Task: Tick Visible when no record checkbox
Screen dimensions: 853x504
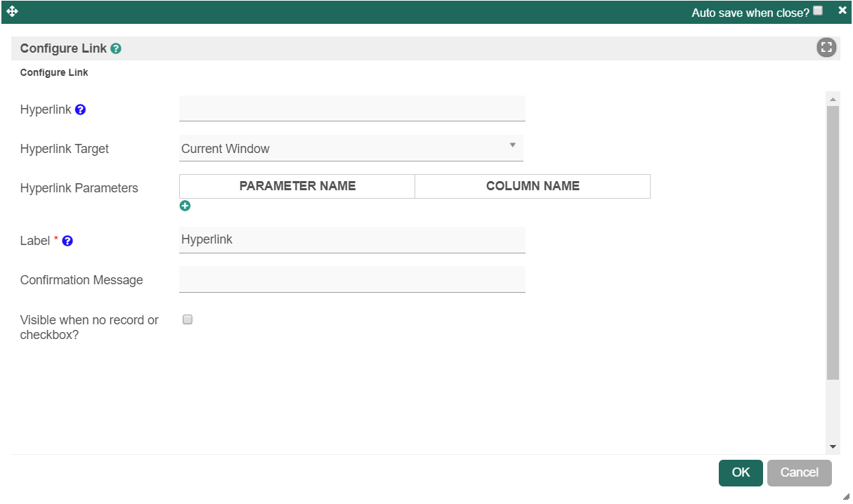Action: tap(188, 319)
